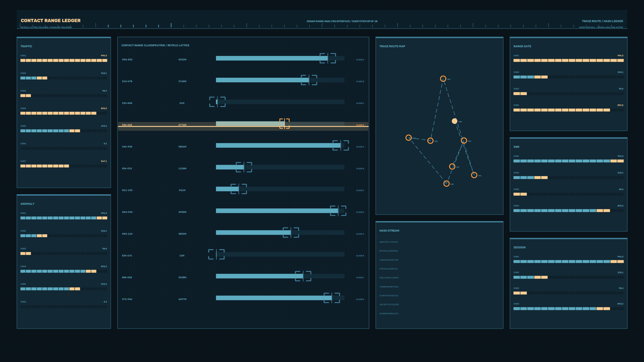The image size is (644, 362).
Task: Select contact ID K96-915
Action: (127, 168)
